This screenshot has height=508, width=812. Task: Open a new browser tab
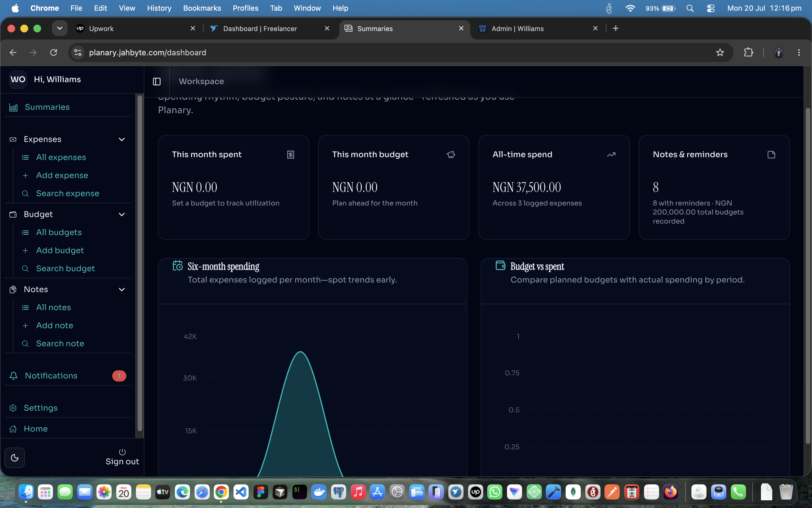(615, 28)
